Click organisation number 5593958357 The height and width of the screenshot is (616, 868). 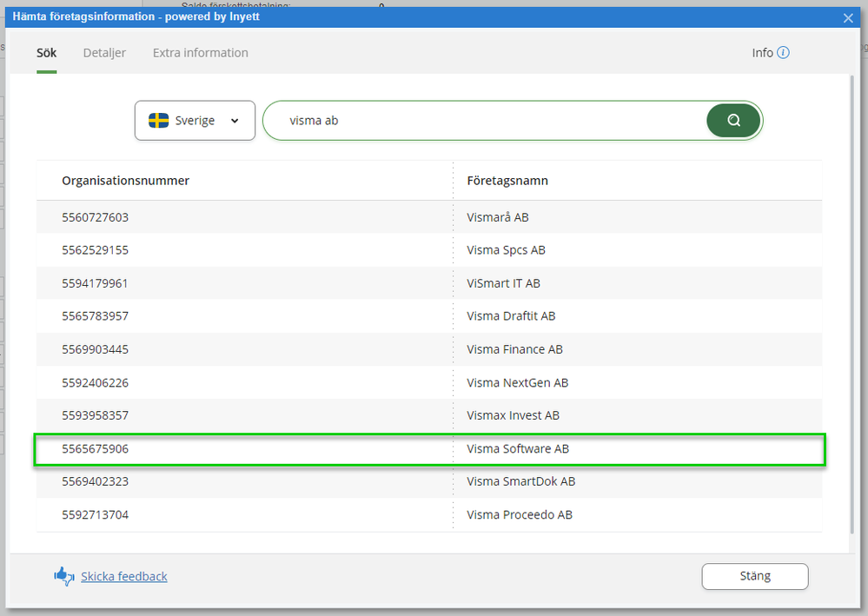point(96,415)
